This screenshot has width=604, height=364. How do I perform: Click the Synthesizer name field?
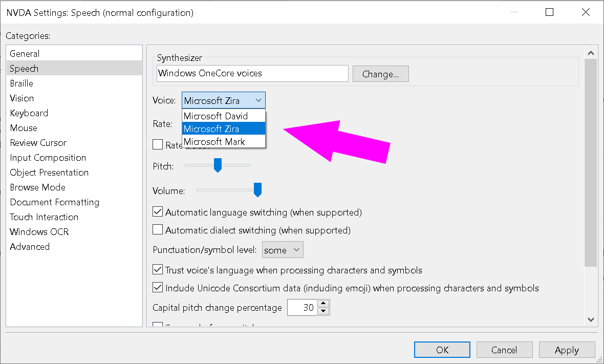point(252,73)
